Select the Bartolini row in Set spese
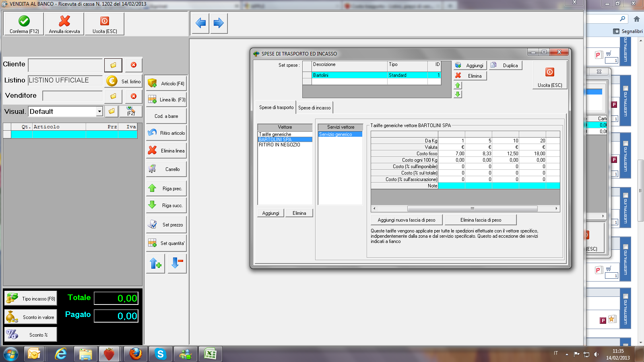Viewport: 644px width, 362px height. pyautogui.click(x=372, y=75)
